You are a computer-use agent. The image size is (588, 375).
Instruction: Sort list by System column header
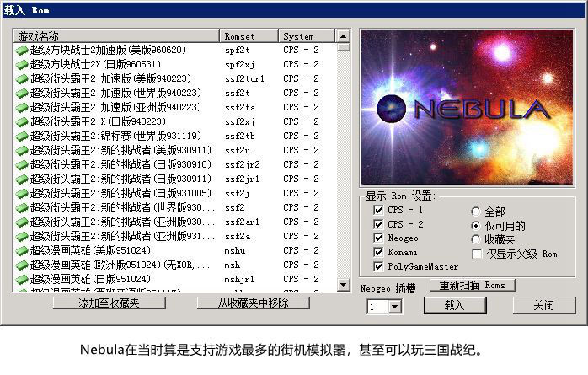click(307, 36)
